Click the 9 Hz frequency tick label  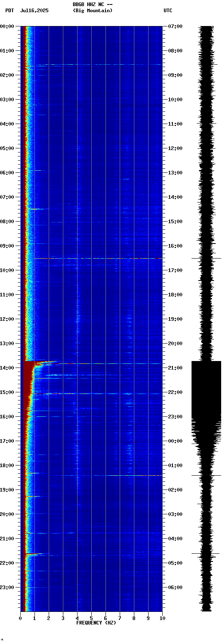[x=148, y=618]
